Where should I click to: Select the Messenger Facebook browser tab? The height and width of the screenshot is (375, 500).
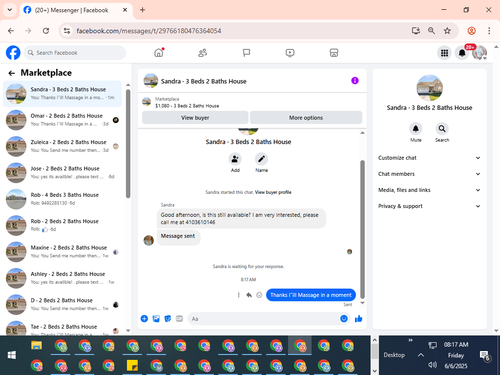tap(76, 10)
